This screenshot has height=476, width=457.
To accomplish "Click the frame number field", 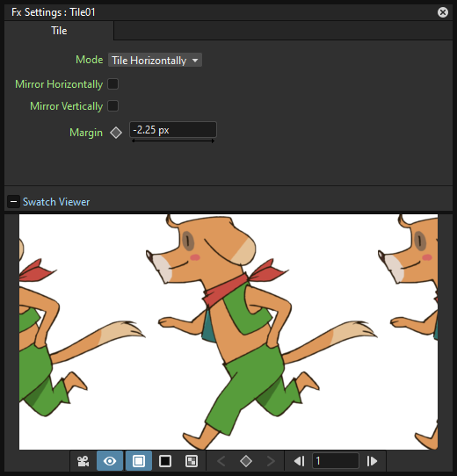I will click(336, 461).
